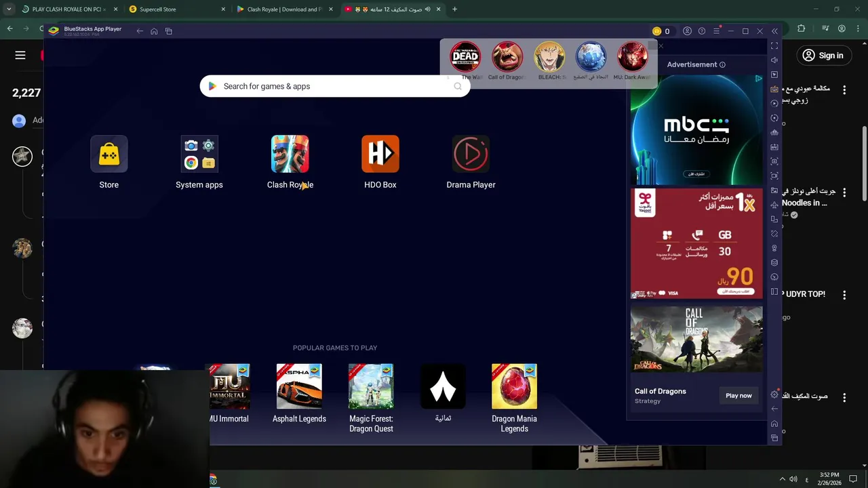Open the browser extensions puzzle icon
868x488 pixels.
801,28
